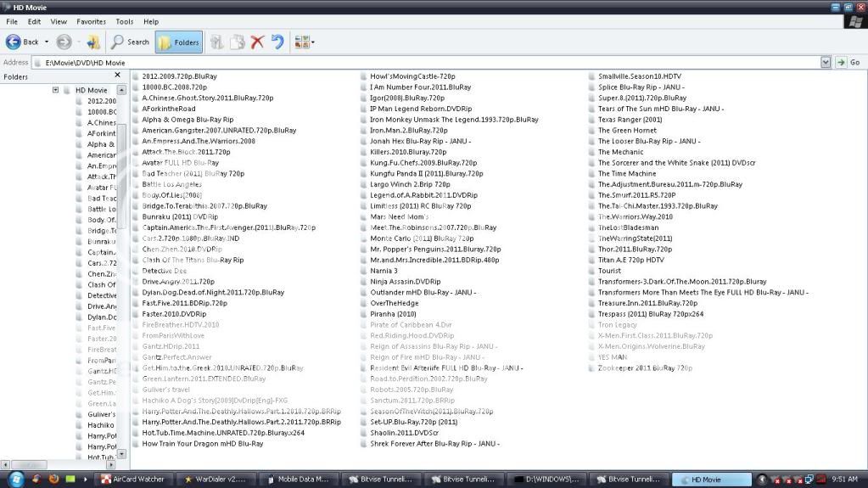868x488 pixels.
Task: Click folder tree scroll up arrow
Action: pyautogui.click(x=121, y=90)
